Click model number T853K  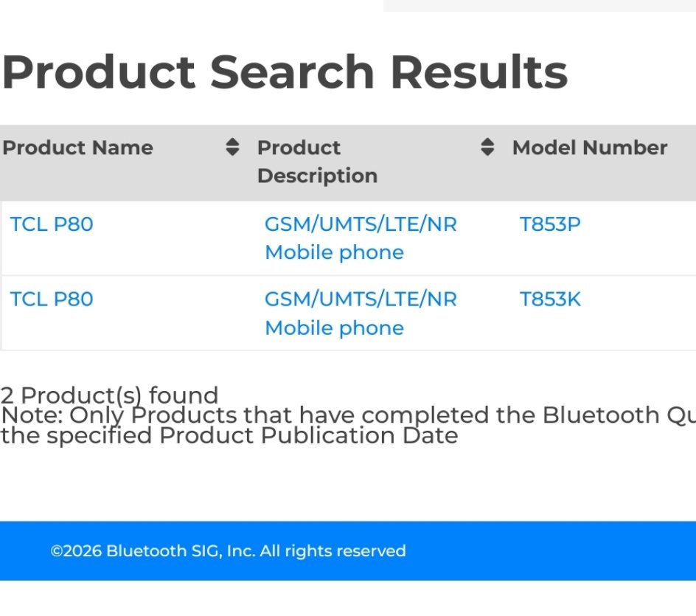point(550,300)
